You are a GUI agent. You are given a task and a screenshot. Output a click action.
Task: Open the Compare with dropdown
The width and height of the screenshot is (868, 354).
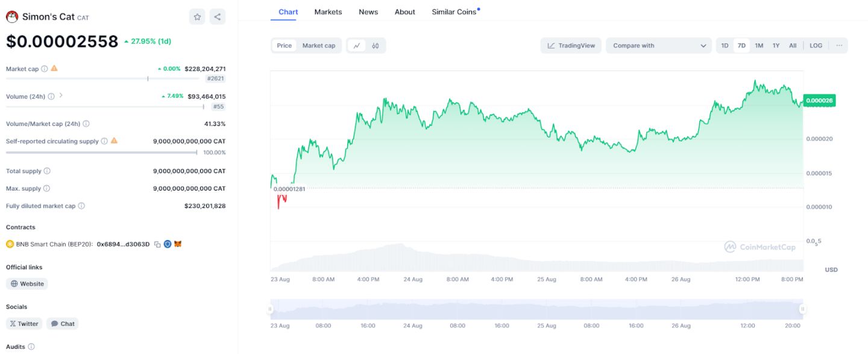point(659,46)
